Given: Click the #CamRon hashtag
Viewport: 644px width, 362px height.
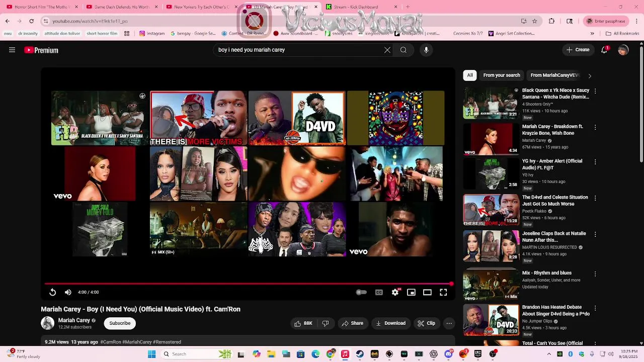Looking at the screenshot, I should (x=111, y=342).
